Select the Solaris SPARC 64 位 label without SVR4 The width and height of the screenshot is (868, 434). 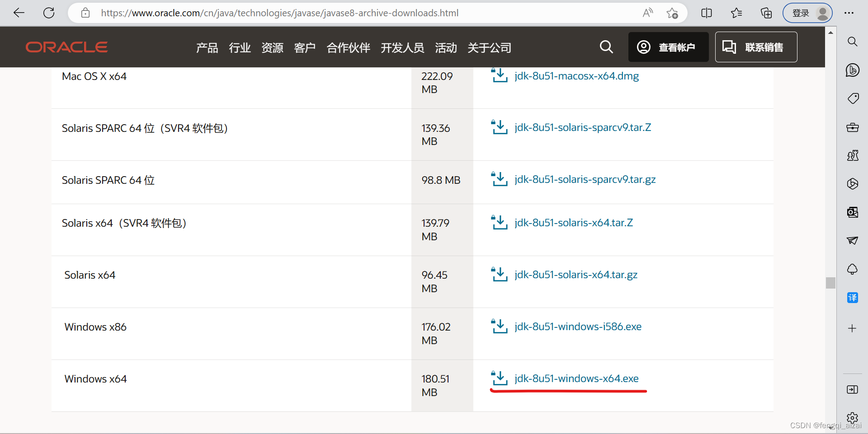pos(108,180)
